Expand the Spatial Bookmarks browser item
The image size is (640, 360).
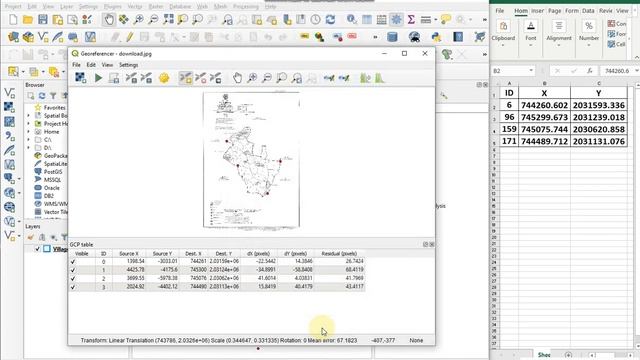(x=29, y=116)
